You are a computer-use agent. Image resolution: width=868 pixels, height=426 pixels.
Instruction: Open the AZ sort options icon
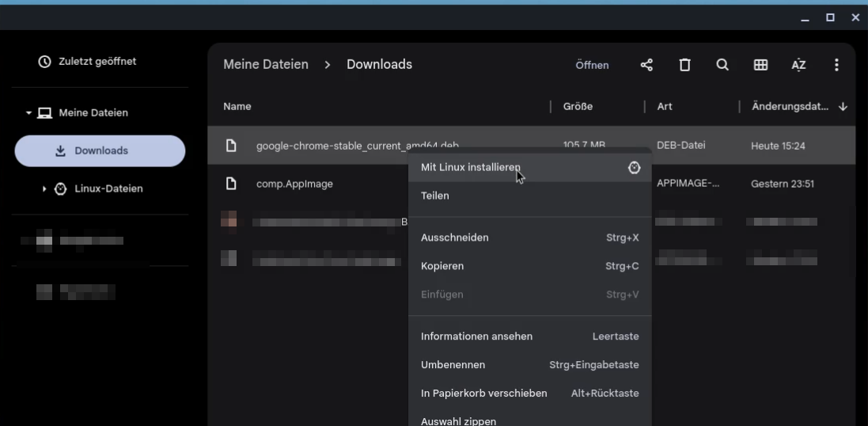(798, 66)
